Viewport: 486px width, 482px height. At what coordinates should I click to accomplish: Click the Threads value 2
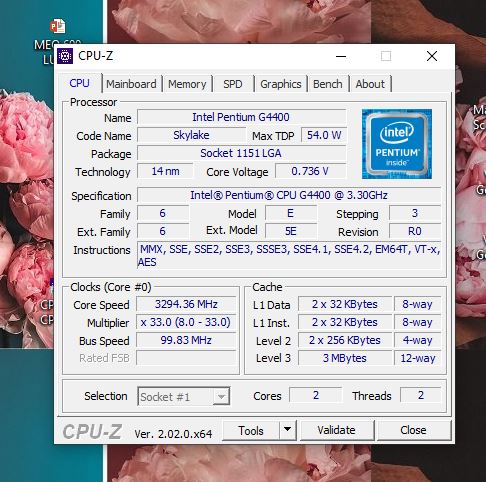click(x=421, y=395)
